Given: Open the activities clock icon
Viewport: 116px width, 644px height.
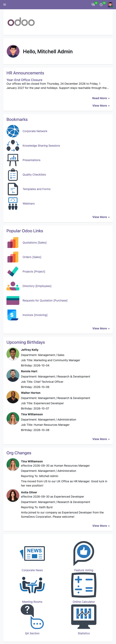Looking at the screenshot, I should (101, 4).
